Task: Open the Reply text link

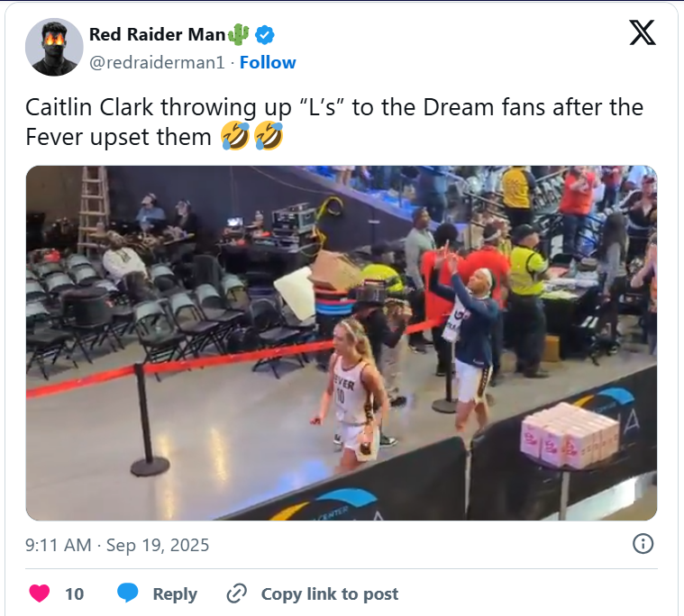Action: coord(175,593)
